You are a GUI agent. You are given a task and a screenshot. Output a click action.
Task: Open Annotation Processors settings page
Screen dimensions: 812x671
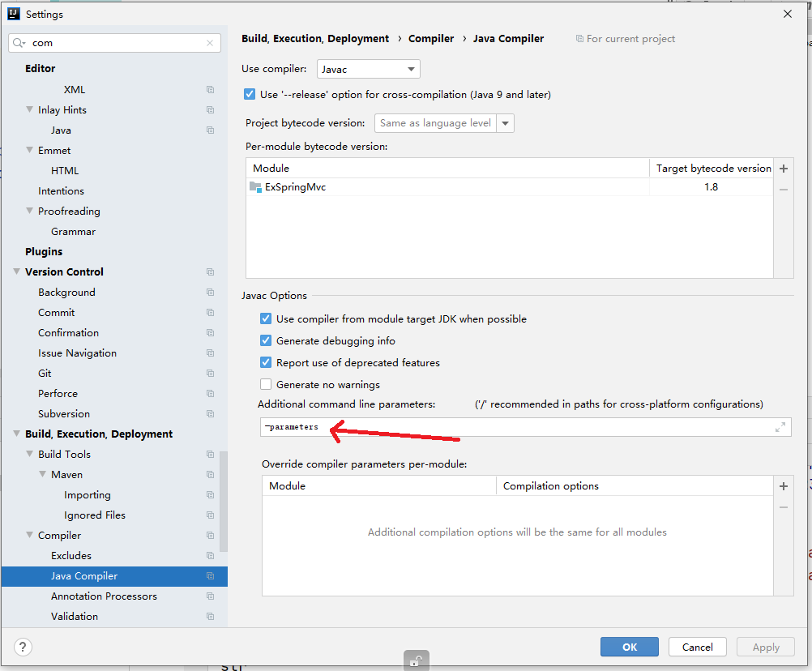[x=104, y=596]
